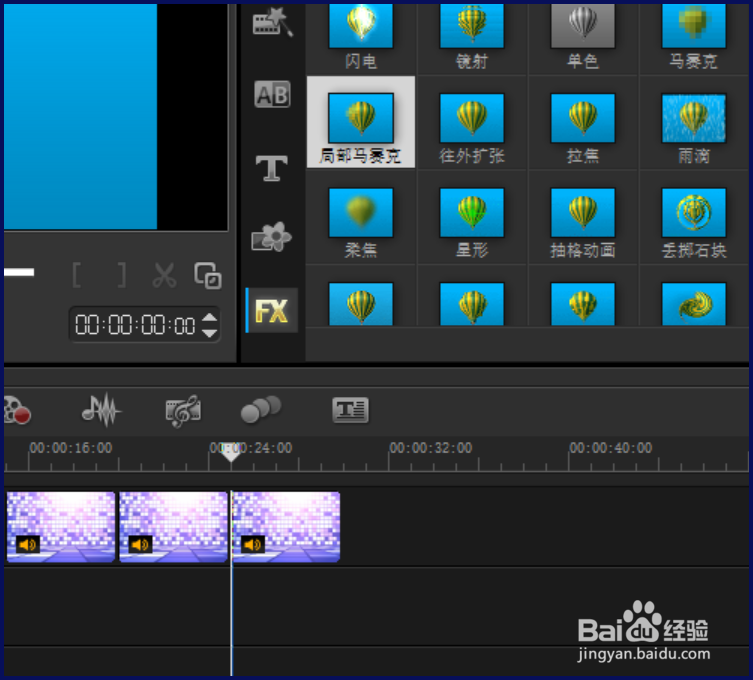Click the preview scrubber bar handle
The image size is (753, 680).
19,272
